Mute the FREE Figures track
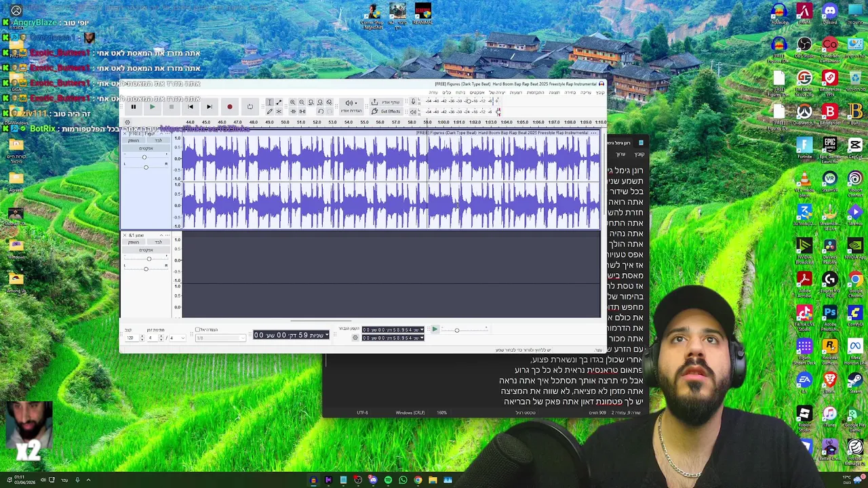Viewport: 868px width, 488px height. pyautogui.click(x=134, y=140)
